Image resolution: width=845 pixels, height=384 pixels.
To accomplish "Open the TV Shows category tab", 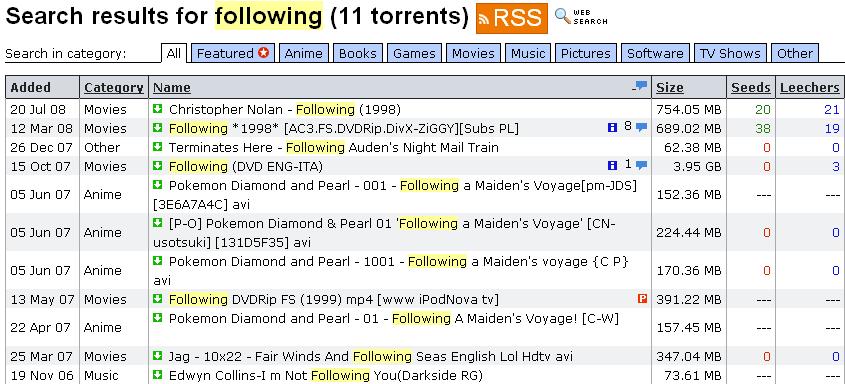I will tap(730, 53).
